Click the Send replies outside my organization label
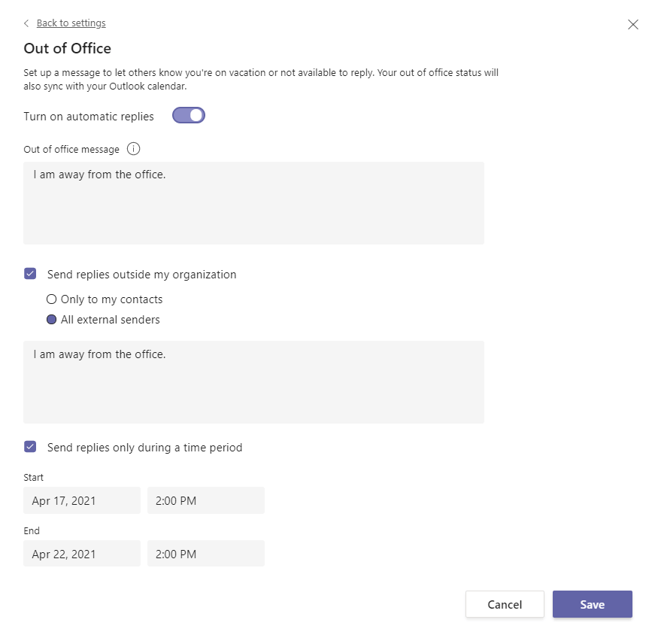Screen dimensions: 652x644 (141, 275)
